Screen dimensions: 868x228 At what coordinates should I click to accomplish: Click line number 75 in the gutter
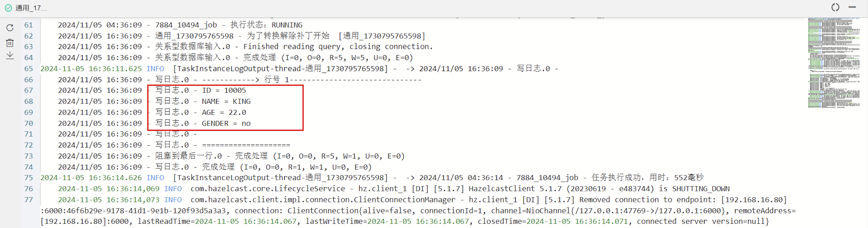pos(29,178)
